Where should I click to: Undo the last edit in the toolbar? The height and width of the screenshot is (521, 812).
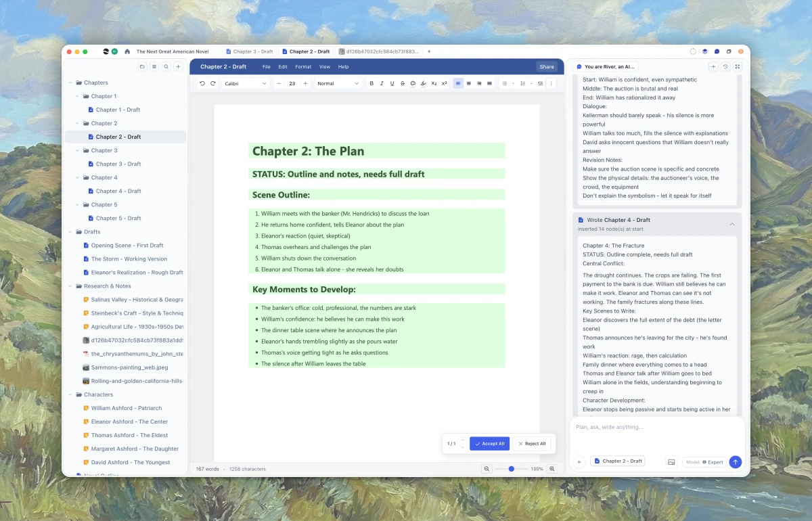(202, 83)
